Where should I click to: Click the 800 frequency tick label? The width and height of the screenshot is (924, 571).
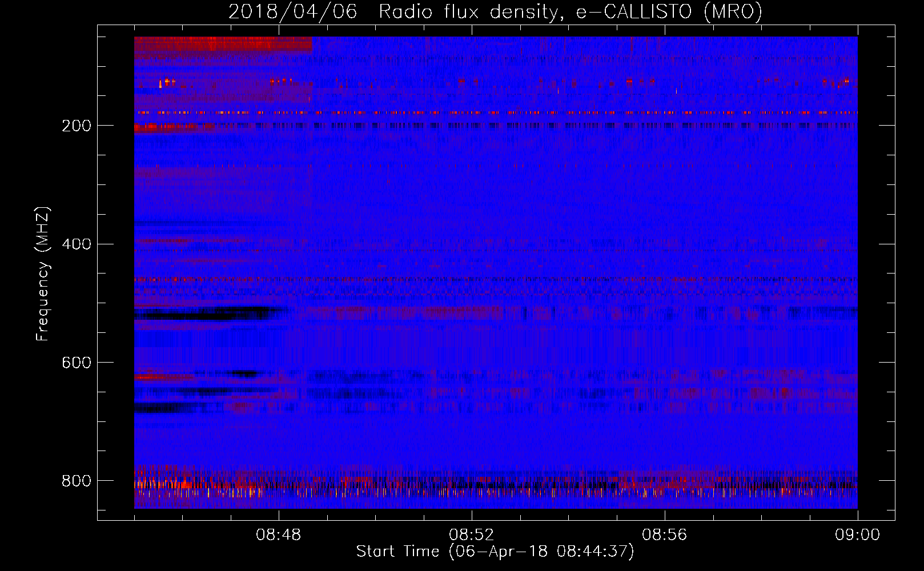77,481
